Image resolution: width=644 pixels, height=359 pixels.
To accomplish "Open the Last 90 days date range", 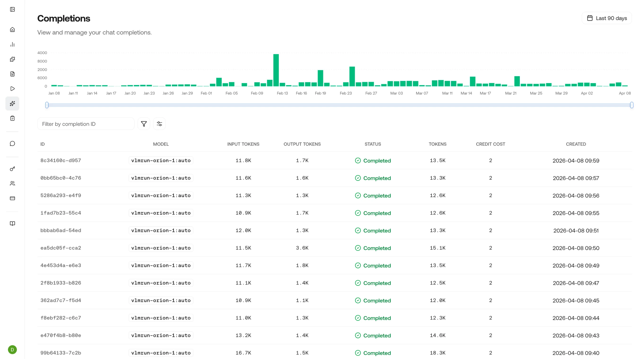I will pos(607,18).
